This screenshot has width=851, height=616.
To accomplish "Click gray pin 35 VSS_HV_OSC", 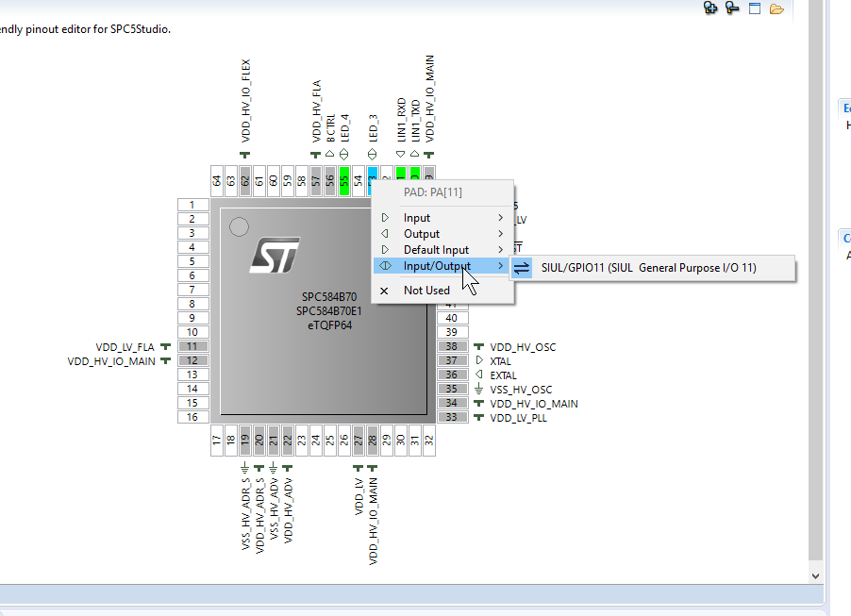I will pyautogui.click(x=453, y=389).
